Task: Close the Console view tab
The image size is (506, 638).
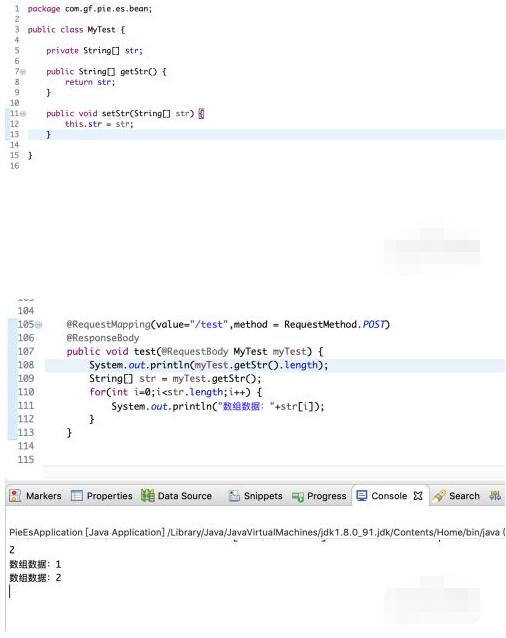Action: pyautogui.click(x=418, y=496)
